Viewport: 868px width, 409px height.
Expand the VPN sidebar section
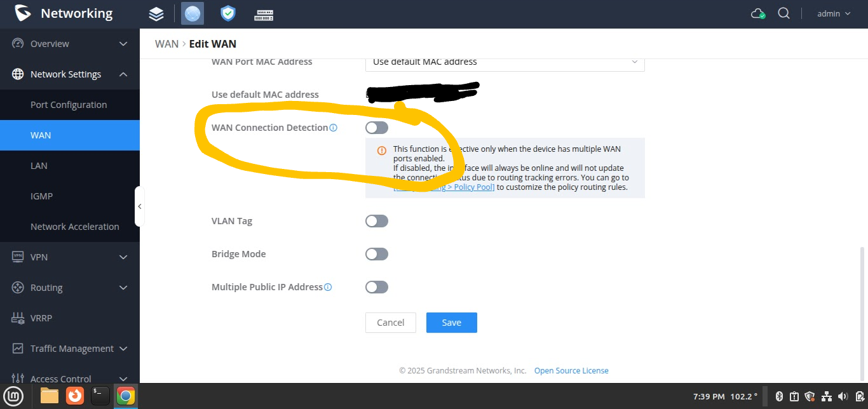coord(70,257)
